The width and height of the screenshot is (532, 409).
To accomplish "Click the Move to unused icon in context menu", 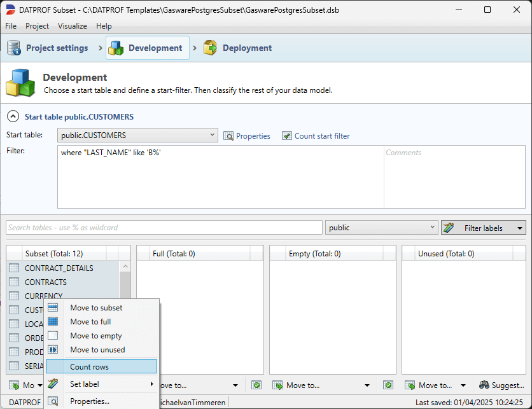I will pyautogui.click(x=53, y=350).
